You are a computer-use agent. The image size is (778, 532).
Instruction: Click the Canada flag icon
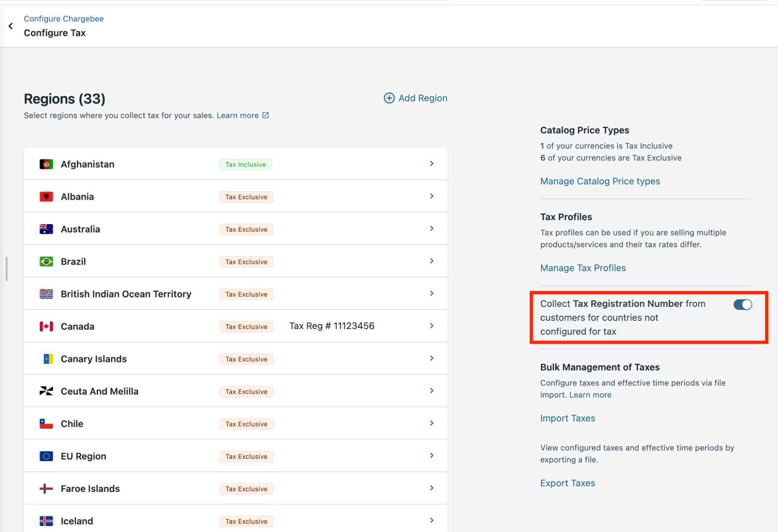[46, 326]
